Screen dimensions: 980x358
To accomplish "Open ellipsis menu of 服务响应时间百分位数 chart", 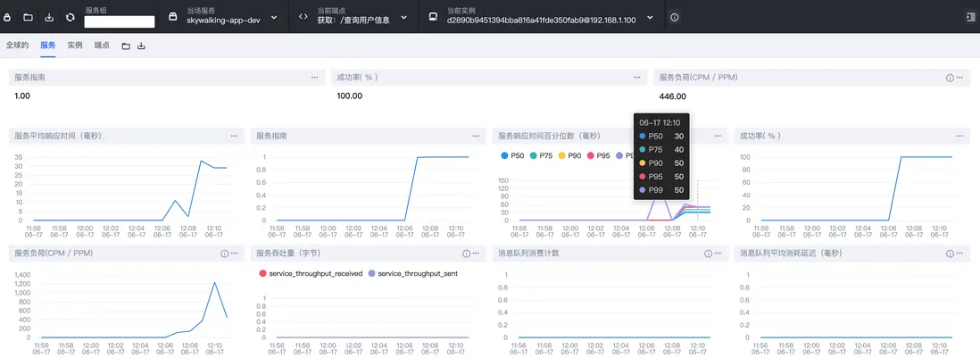I will (718, 136).
